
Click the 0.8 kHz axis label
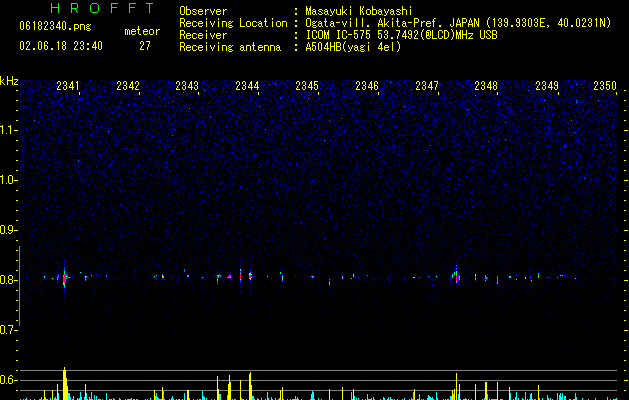click(8, 280)
